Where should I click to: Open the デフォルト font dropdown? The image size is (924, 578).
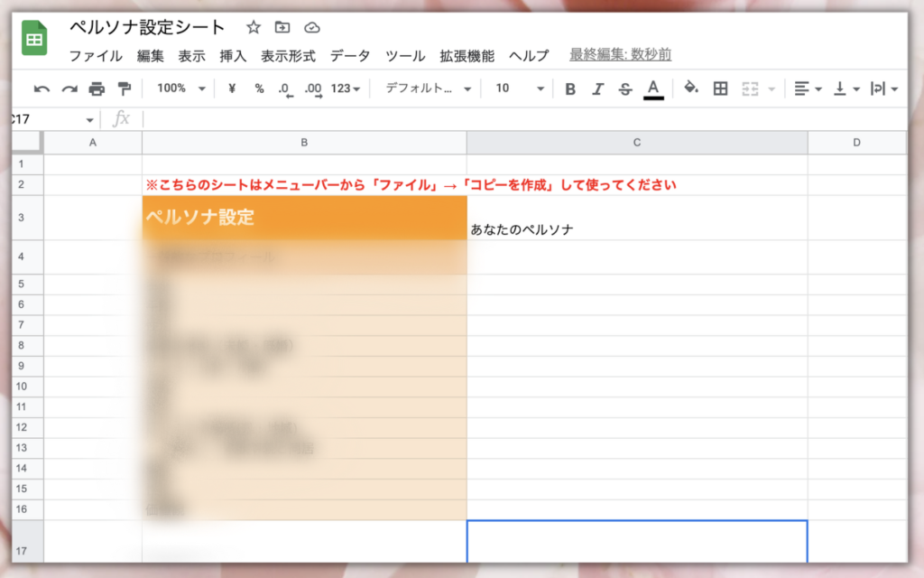click(428, 89)
